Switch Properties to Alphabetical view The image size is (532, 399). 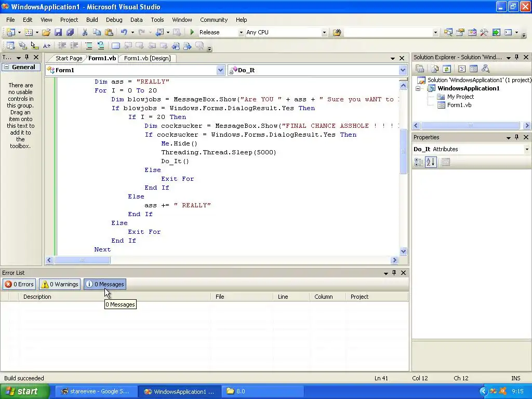tap(430, 162)
